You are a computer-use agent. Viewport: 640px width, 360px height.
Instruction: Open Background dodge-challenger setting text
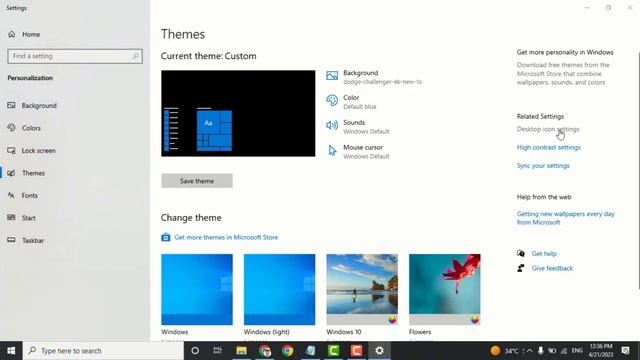(x=382, y=77)
